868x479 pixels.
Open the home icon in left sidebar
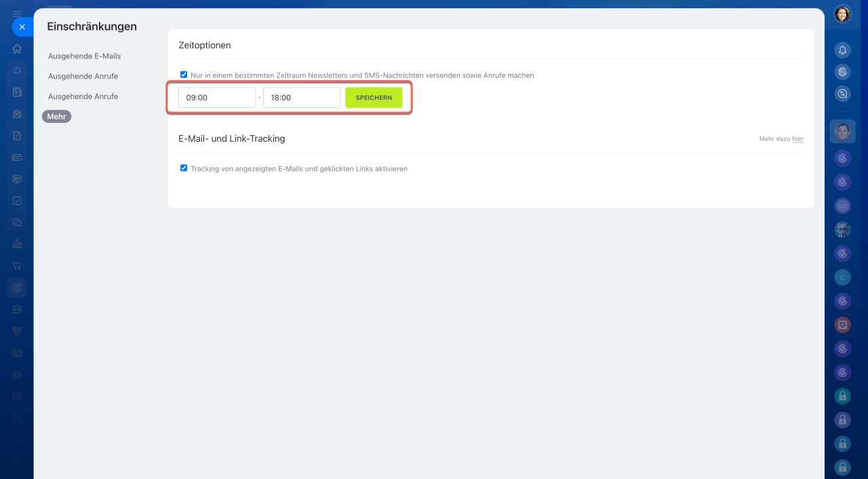(x=17, y=49)
